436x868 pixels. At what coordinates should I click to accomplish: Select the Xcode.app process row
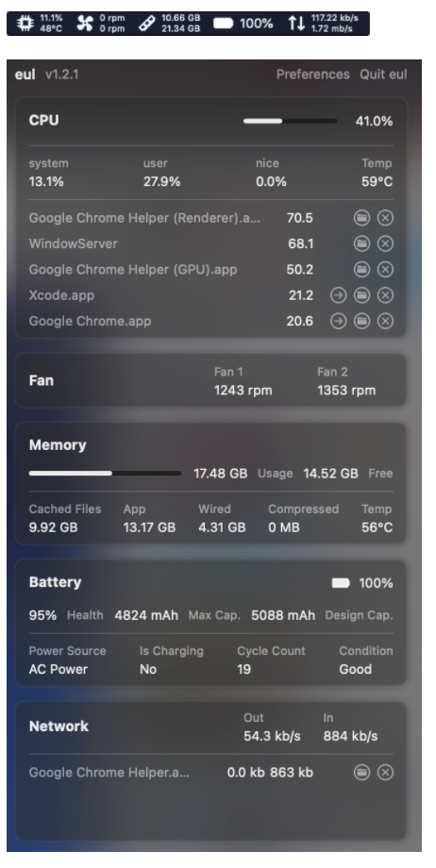point(211,295)
